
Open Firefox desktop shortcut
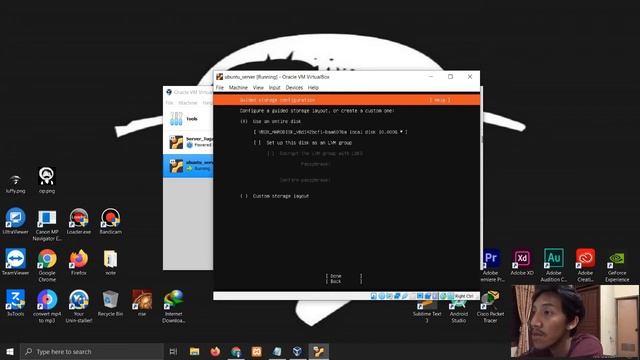(78, 262)
